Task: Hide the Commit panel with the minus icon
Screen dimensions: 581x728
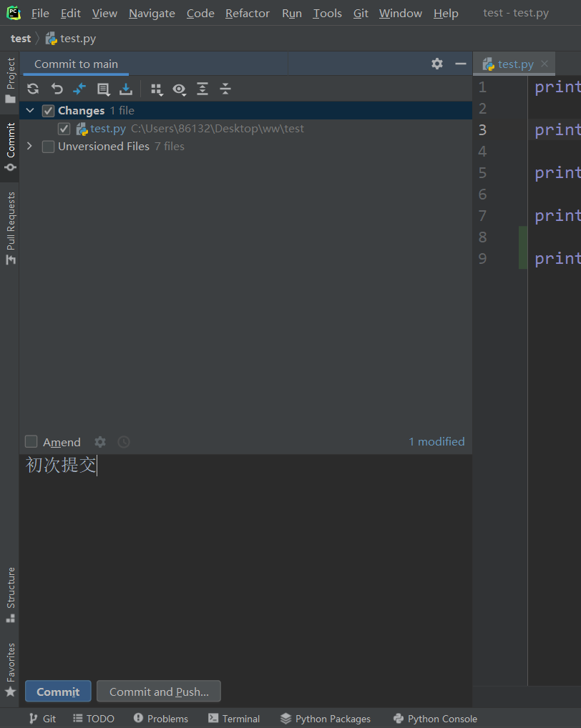Action: [461, 64]
